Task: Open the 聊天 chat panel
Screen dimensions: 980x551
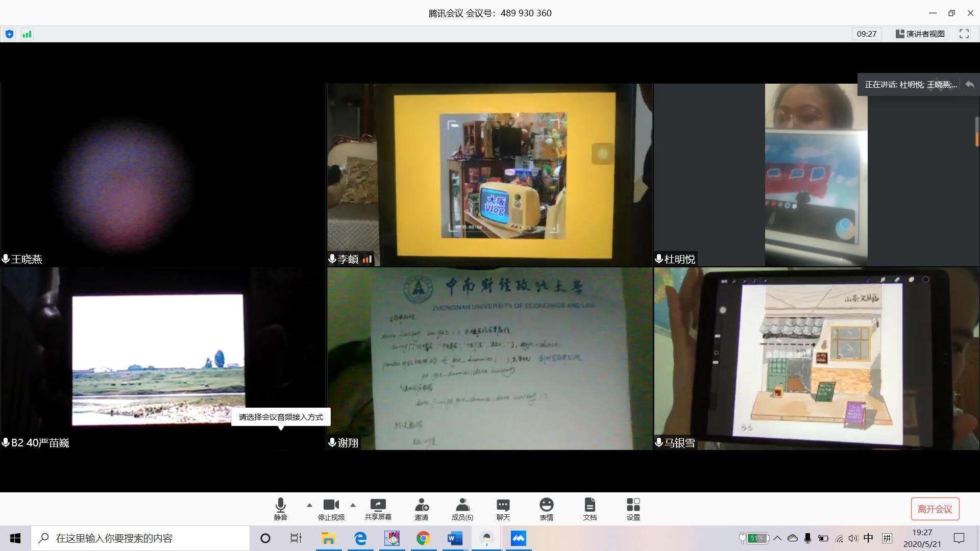Action: pyautogui.click(x=503, y=509)
